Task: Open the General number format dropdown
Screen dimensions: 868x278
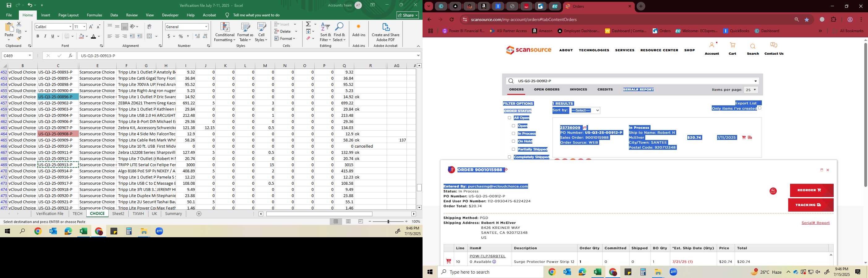Action: pyautogui.click(x=206, y=27)
